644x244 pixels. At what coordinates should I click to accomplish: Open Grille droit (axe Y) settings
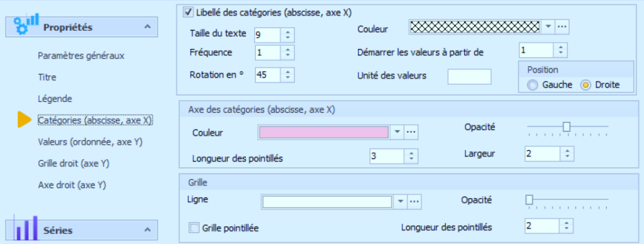pyautogui.click(x=73, y=163)
